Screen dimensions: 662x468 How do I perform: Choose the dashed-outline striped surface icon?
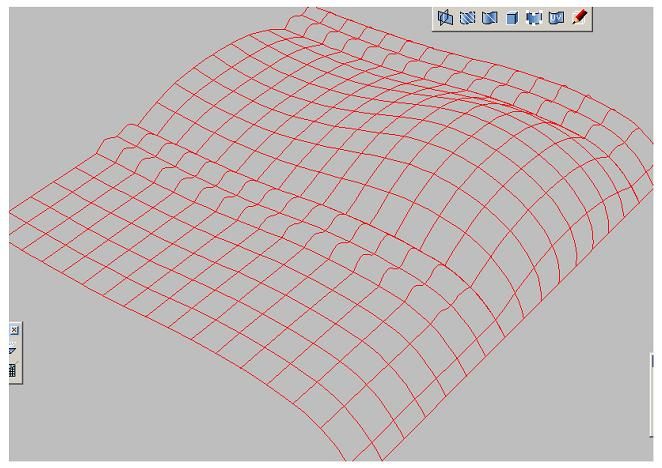pyautogui.click(x=467, y=18)
